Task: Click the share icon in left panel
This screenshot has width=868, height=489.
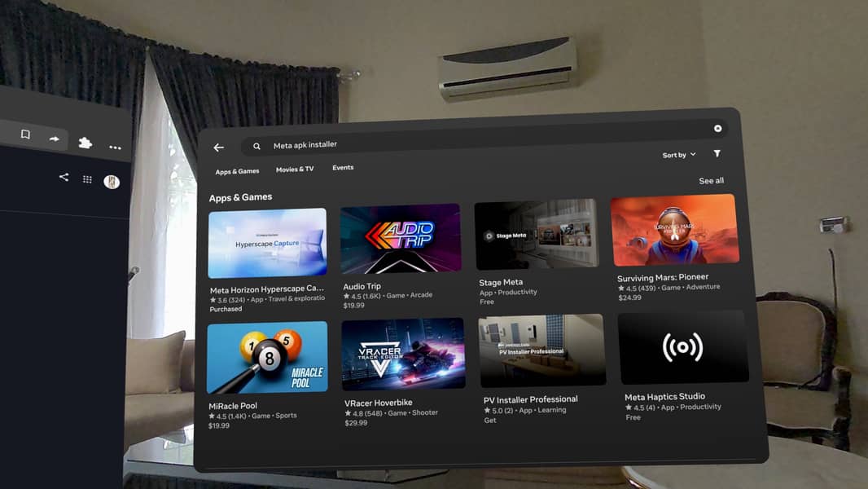Action: tap(64, 177)
